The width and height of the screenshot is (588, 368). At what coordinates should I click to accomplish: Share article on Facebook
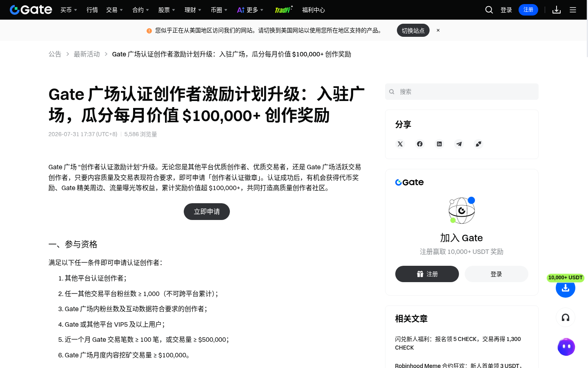[420, 144]
